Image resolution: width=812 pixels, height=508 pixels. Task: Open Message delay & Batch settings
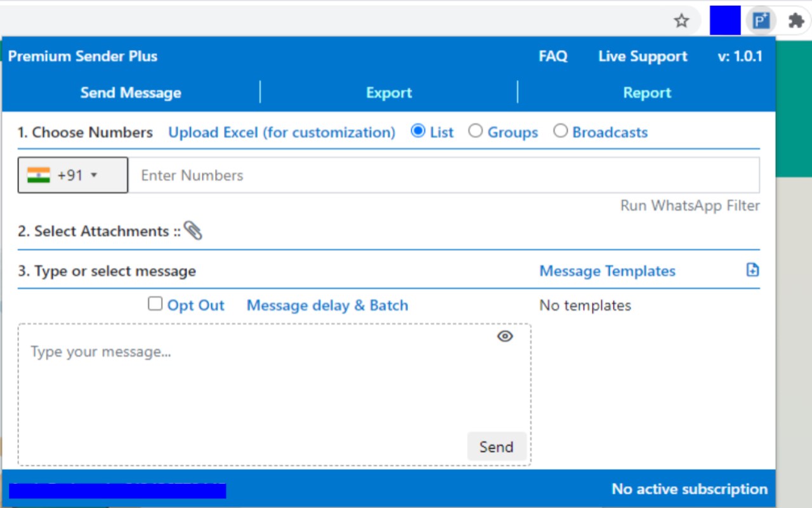[x=327, y=305]
